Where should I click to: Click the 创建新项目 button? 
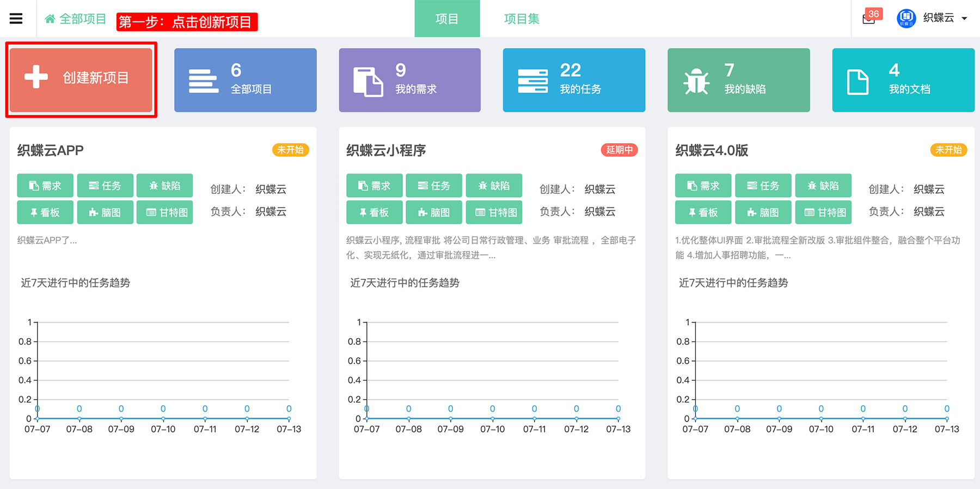[x=81, y=80]
